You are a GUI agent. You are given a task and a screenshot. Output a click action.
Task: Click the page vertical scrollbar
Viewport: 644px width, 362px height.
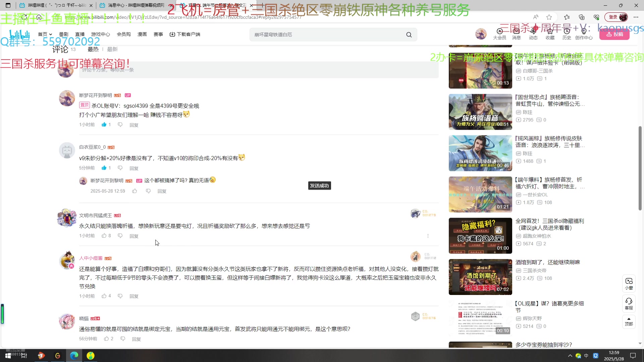click(640, 168)
